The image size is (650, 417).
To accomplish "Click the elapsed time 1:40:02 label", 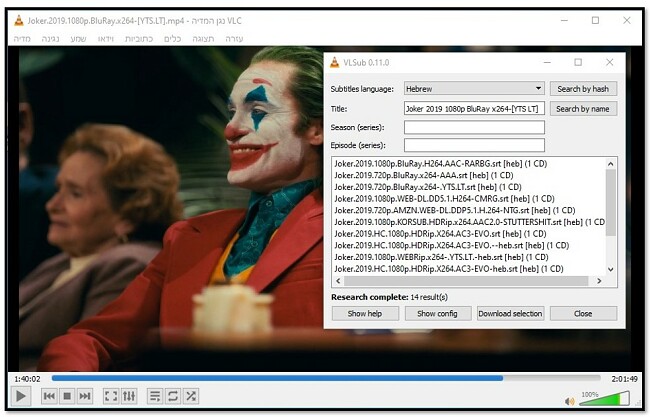I will click(x=27, y=379).
